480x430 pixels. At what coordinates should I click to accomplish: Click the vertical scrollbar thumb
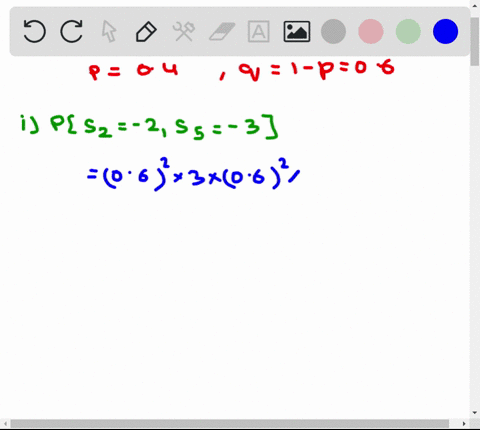click(x=475, y=42)
